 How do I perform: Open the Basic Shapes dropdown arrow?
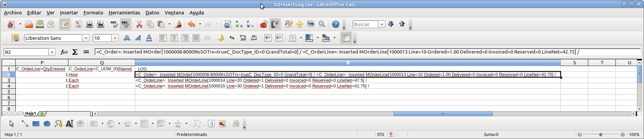tap(102, 124)
